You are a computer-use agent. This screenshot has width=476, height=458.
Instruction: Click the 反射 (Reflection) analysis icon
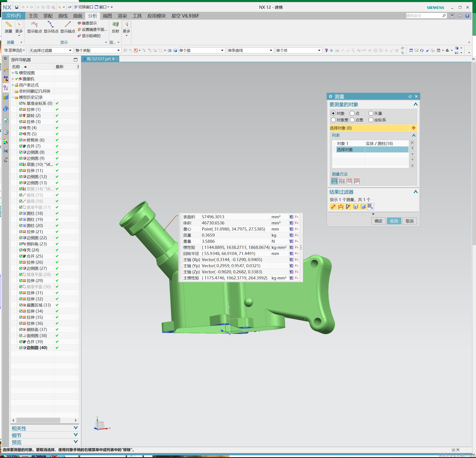click(115, 24)
